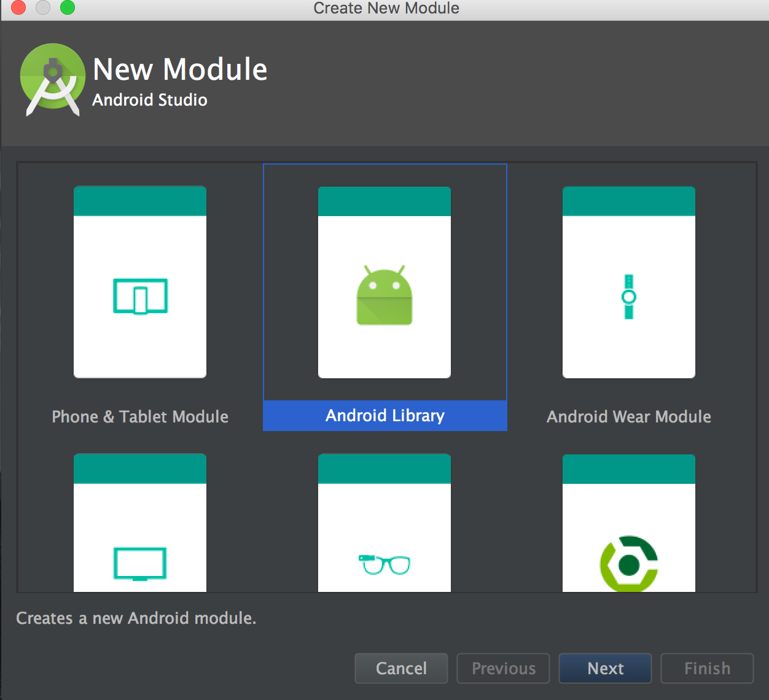Click the green zoom window button
Screen dimensions: 769x700
pos(68,7)
